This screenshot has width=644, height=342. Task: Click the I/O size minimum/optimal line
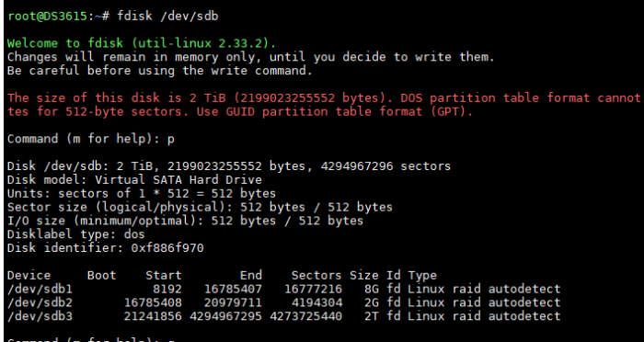coord(185,221)
